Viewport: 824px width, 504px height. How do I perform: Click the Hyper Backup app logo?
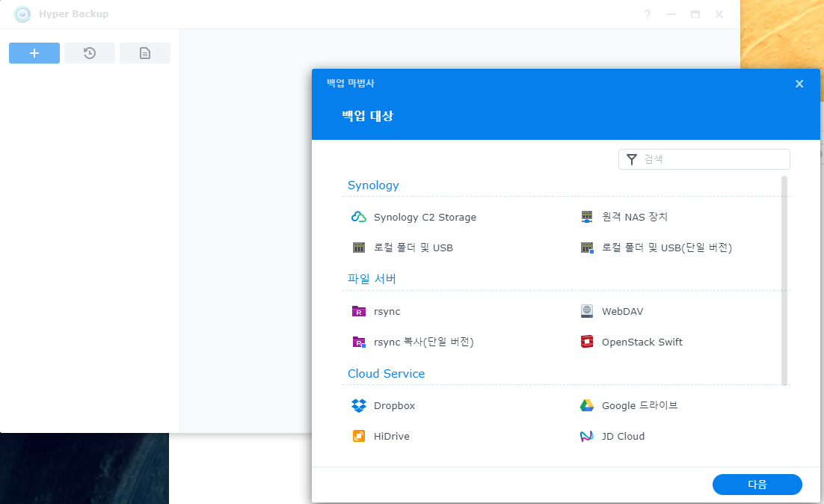click(22, 14)
